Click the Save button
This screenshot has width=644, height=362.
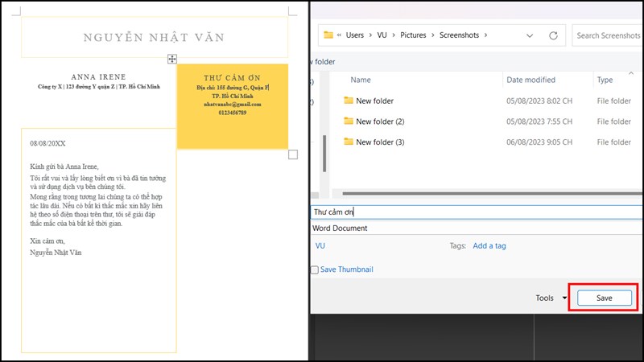tap(604, 298)
